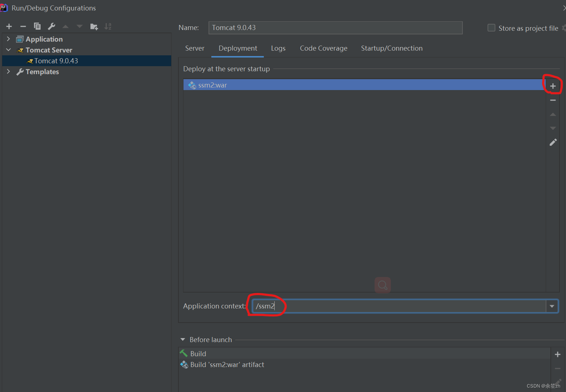
Task: Click the move into new folder icon
Action: click(94, 26)
